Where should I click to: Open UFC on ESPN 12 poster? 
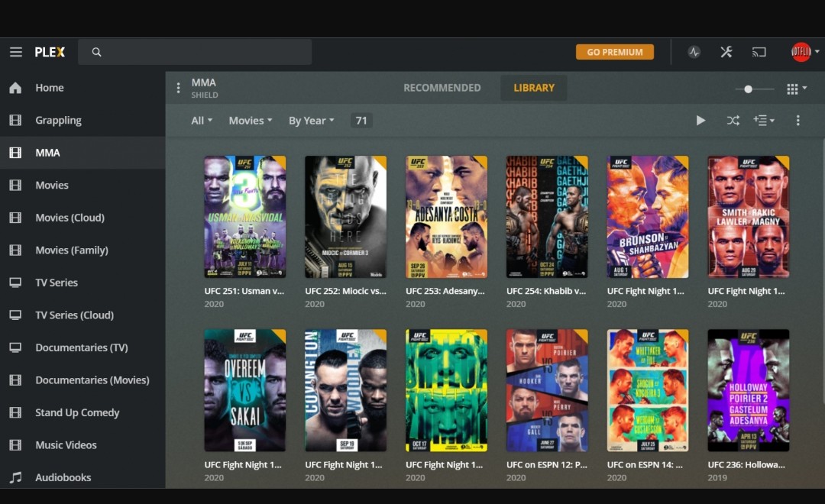pyautogui.click(x=547, y=390)
